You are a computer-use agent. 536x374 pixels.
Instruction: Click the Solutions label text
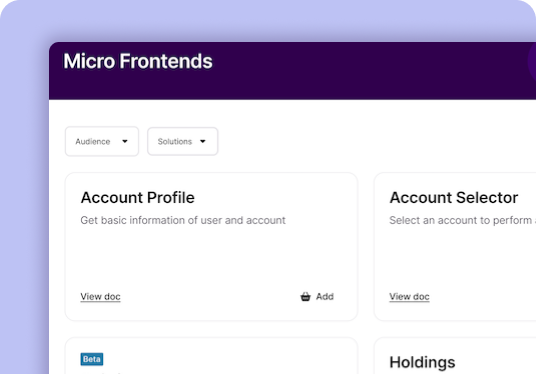(175, 142)
